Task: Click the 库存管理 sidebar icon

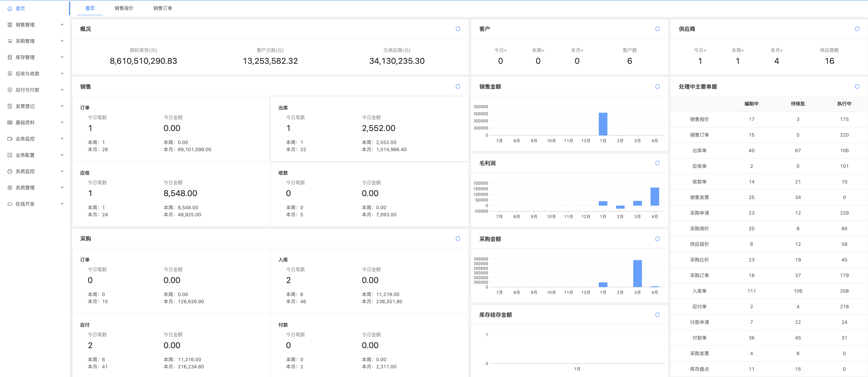Action: coord(10,57)
